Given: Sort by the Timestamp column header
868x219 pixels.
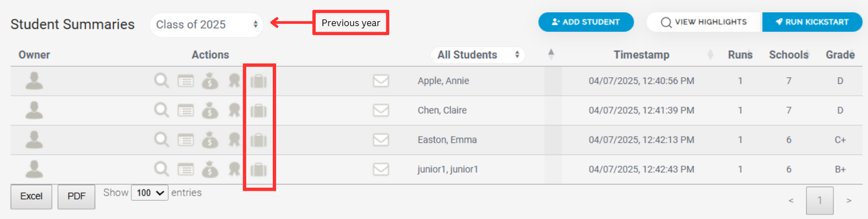Looking at the screenshot, I should pyautogui.click(x=641, y=55).
